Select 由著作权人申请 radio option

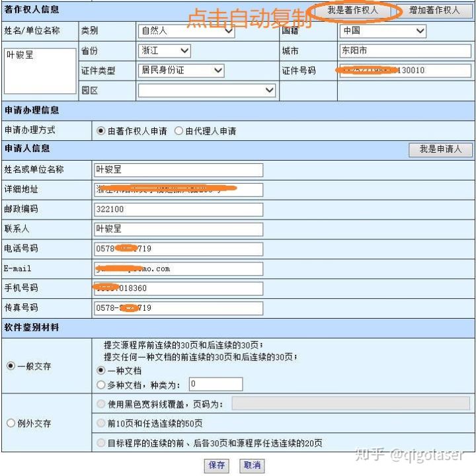point(100,131)
